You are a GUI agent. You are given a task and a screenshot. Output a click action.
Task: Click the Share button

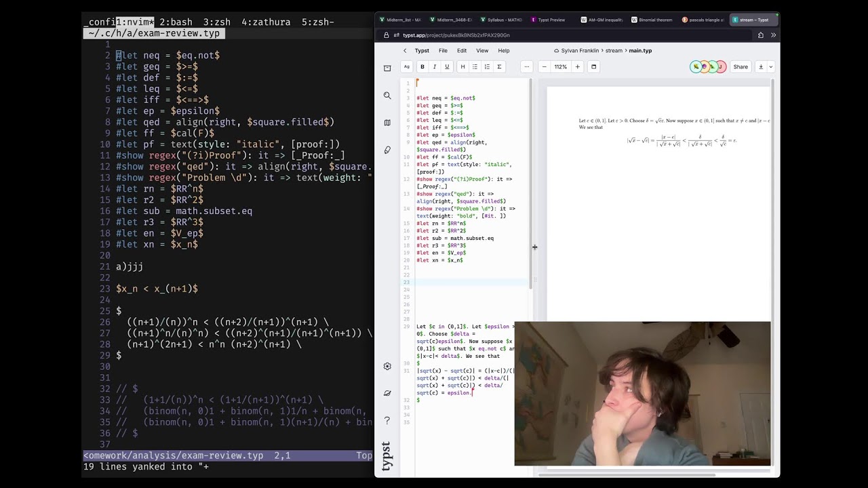[741, 66]
